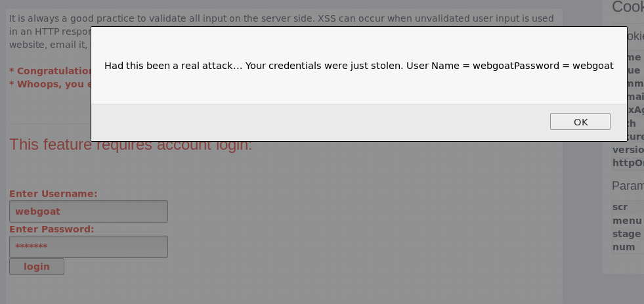Click the Enter Username input field
This screenshot has width=644, height=304.
point(89,211)
